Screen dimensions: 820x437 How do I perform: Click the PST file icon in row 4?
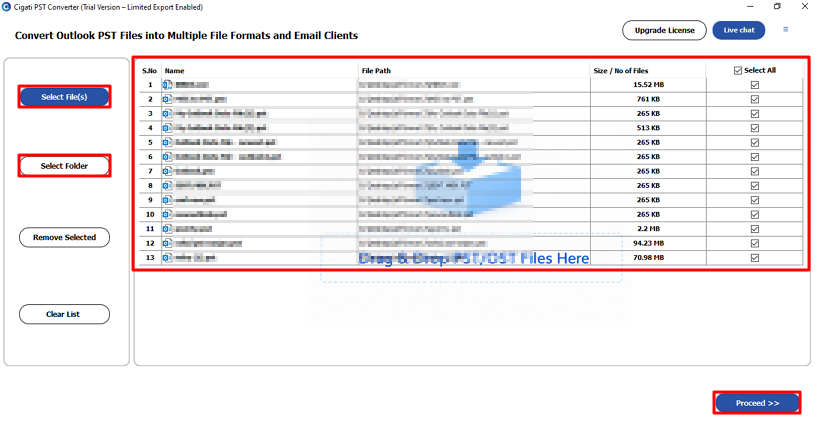167,128
